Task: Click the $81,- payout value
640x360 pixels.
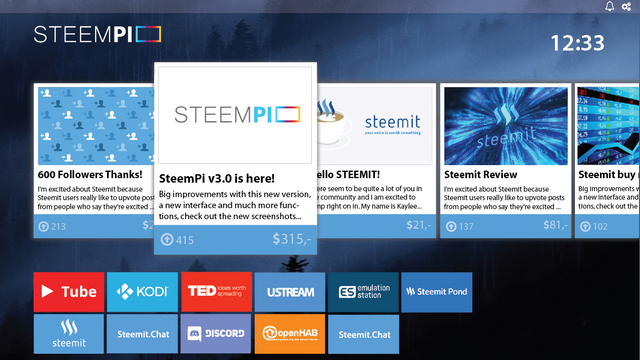Action: click(x=556, y=225)
